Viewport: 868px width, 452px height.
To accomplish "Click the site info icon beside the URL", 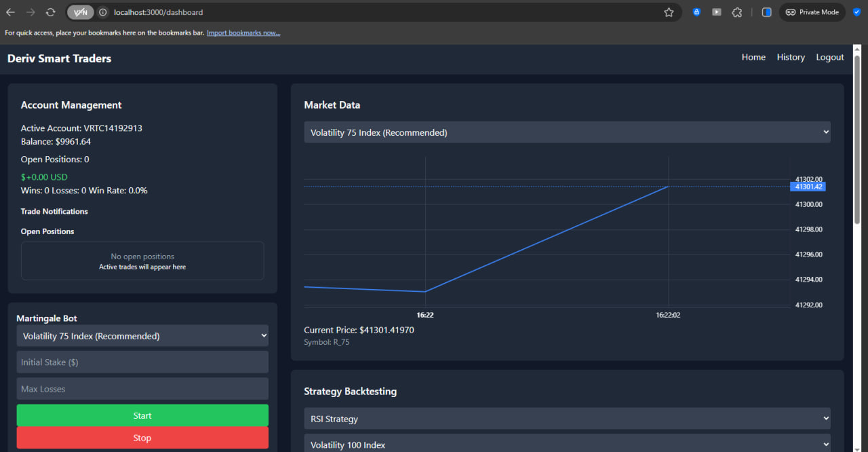I will click(102, 12).
